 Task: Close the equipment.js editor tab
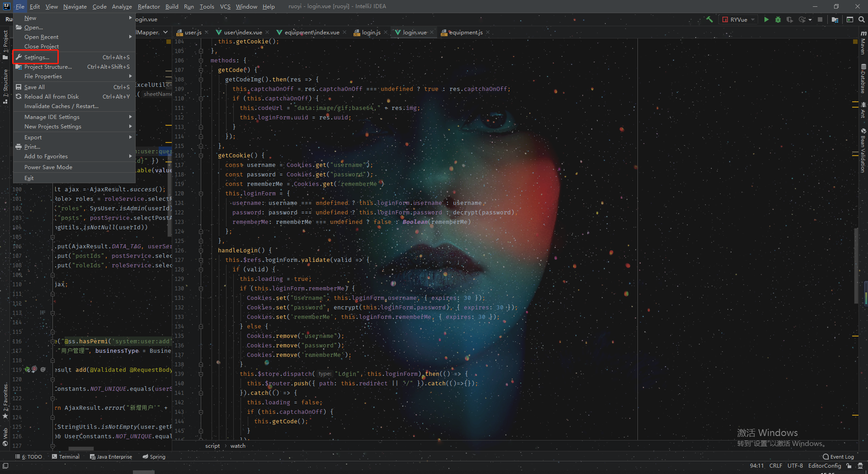(x=488, y=32)
